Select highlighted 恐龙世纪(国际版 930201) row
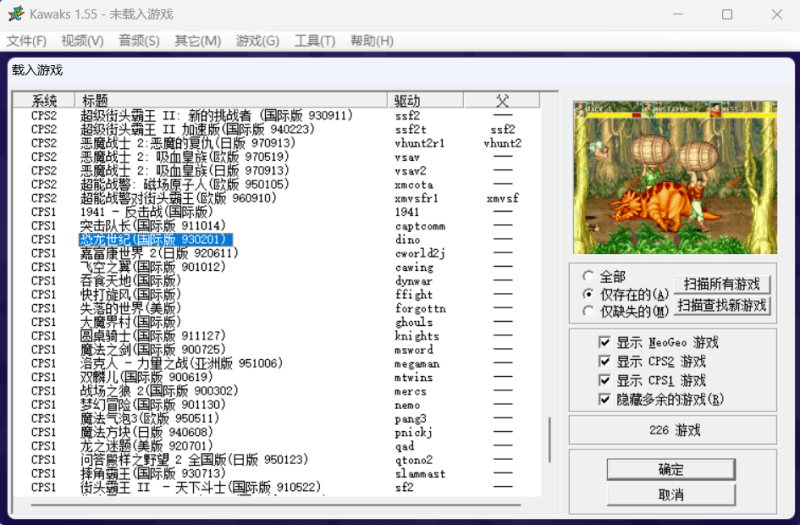Image resolution: width=800 pixels, height=525 pixels. pyautogui.click(x=276, y=239)
